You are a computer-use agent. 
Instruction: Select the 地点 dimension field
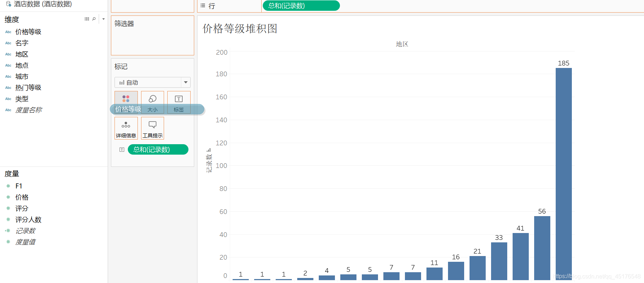(22, 65)
